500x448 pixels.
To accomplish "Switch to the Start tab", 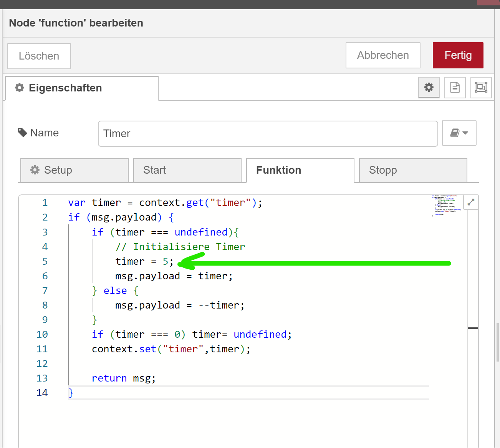I will tap(187, 170).
